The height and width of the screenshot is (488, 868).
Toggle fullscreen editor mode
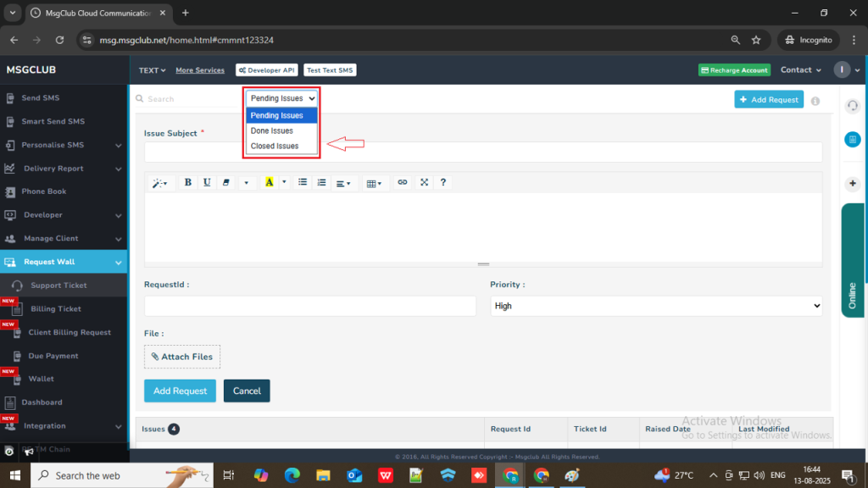click(424, 183)
